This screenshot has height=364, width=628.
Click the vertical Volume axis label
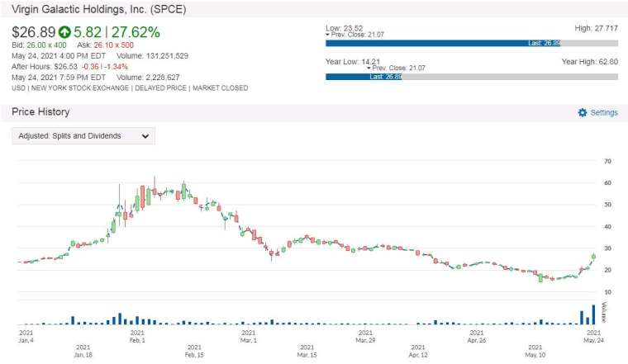click(x=604, y=312)
